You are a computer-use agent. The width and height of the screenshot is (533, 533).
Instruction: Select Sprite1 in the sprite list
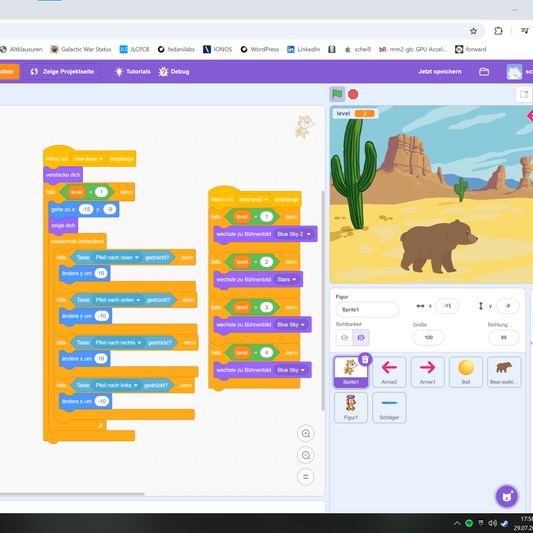[351, 372]
